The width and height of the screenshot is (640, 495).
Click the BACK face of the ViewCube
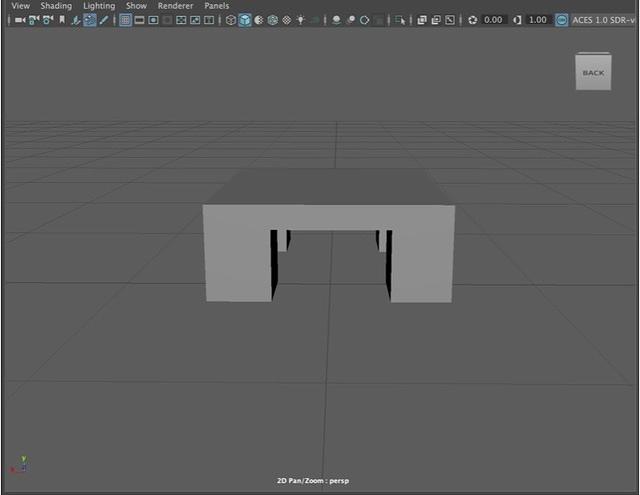593,73
